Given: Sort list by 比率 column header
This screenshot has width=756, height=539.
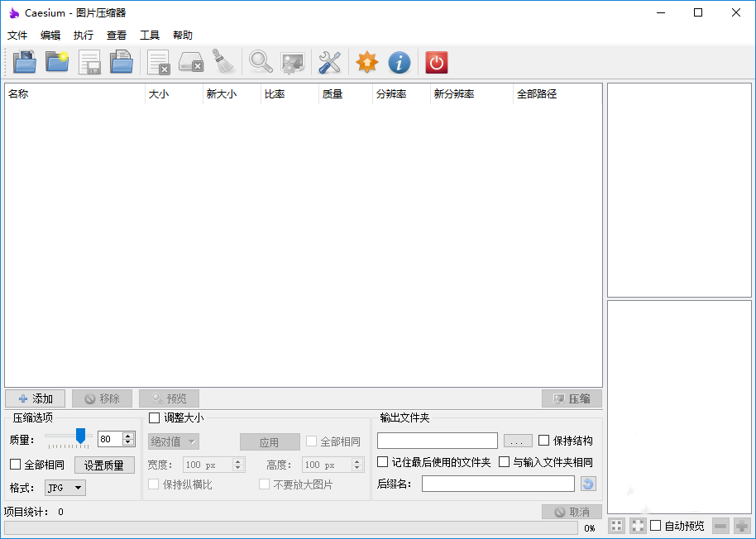Looking at the screenshot, I should pyautogui.click(x=289, y=94).
